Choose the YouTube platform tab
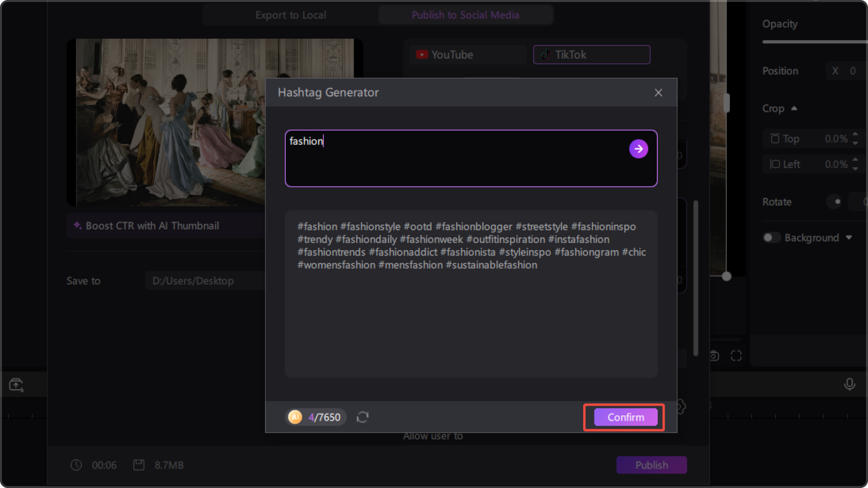 coord(468,55)
